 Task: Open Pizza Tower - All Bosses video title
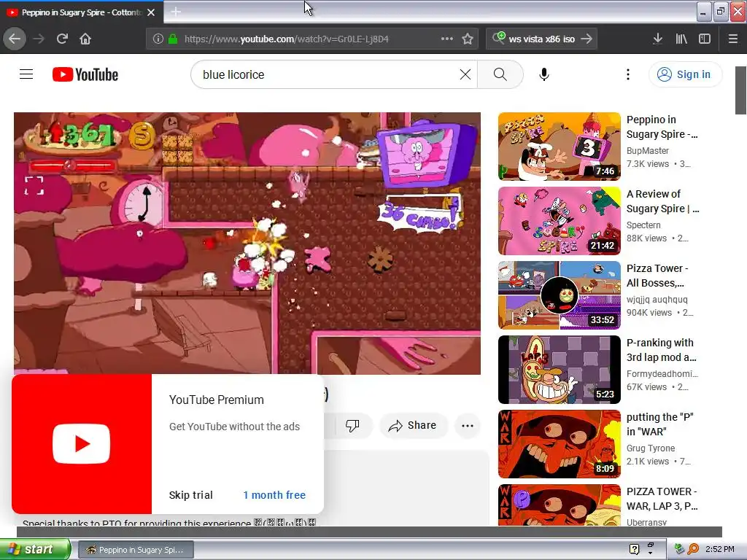[x=657, y=275]
